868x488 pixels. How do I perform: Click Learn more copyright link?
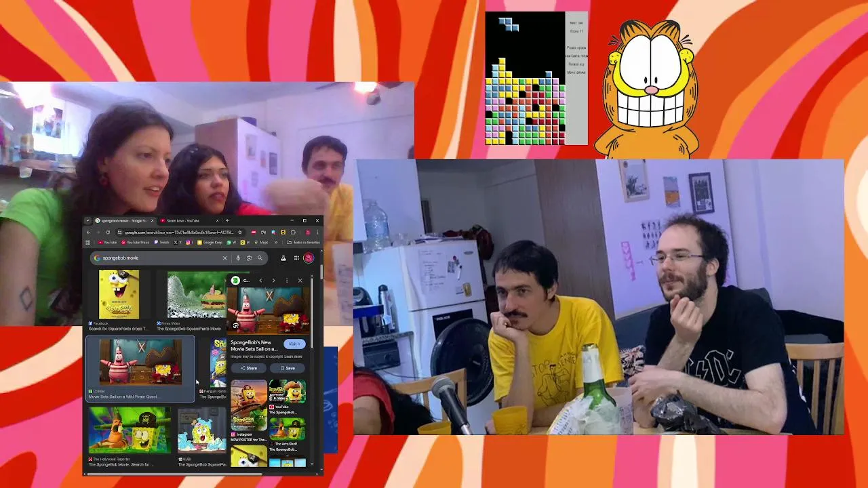tap(294, 356)
